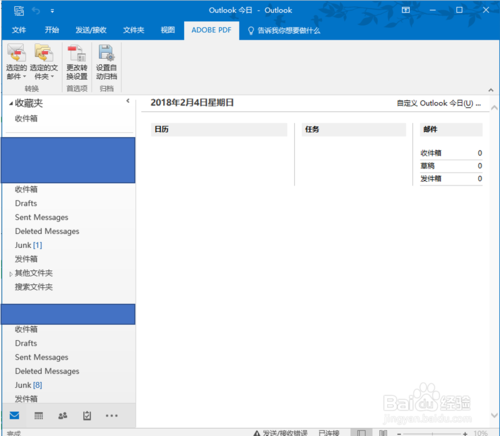This screenshot has height=436, width=500.
Task: Open more navigation options (three dots)
Action: point(111,416)
